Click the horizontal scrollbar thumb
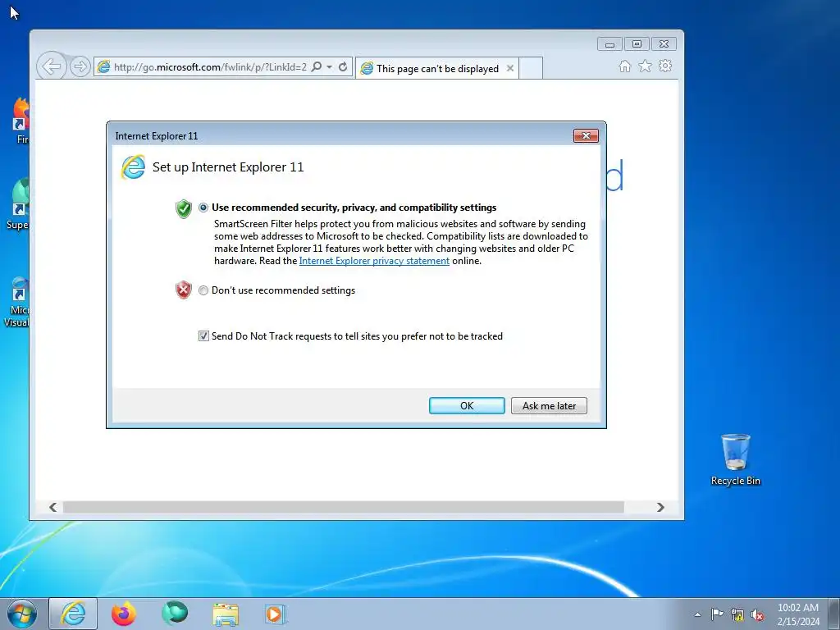The width and height of the screenshot is (840, 630). click(x=344, y=507)
